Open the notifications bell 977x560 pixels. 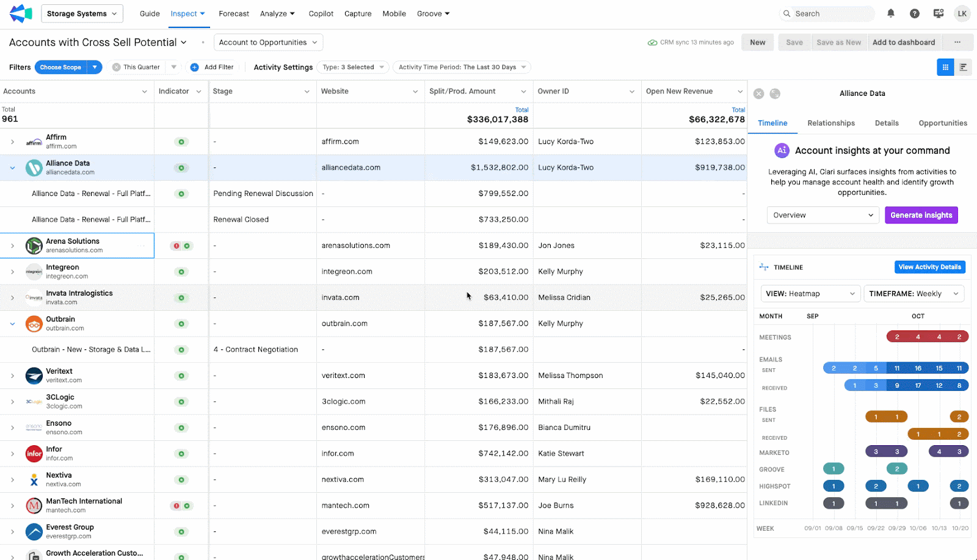tap(891, 13)
